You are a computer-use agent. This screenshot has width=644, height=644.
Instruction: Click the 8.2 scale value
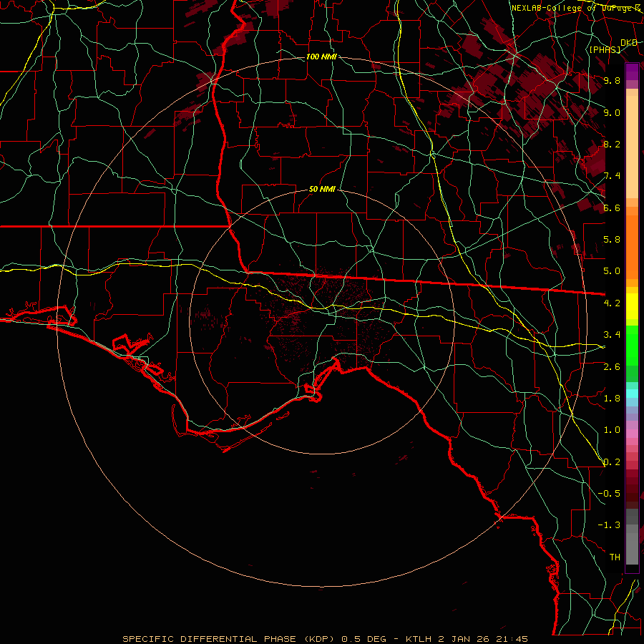612,144
